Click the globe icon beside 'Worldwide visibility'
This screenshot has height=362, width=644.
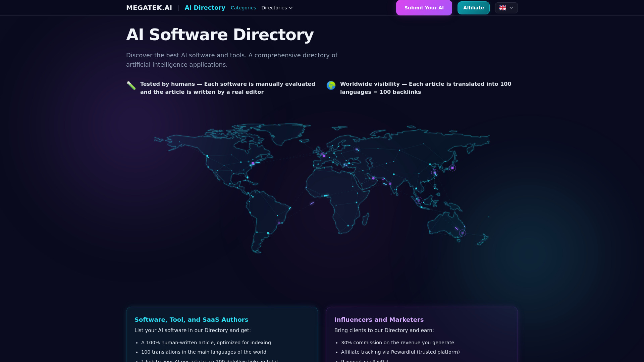331,85
